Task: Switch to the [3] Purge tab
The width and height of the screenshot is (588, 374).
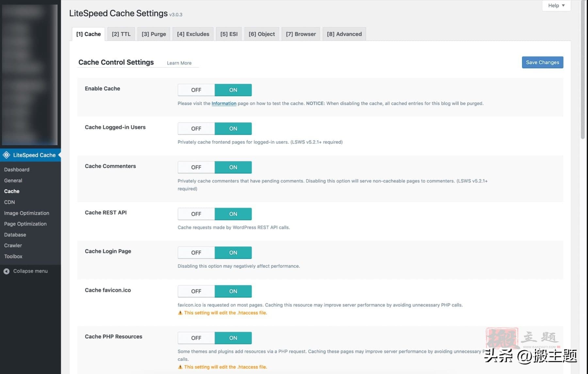Action: click(154, 34)
